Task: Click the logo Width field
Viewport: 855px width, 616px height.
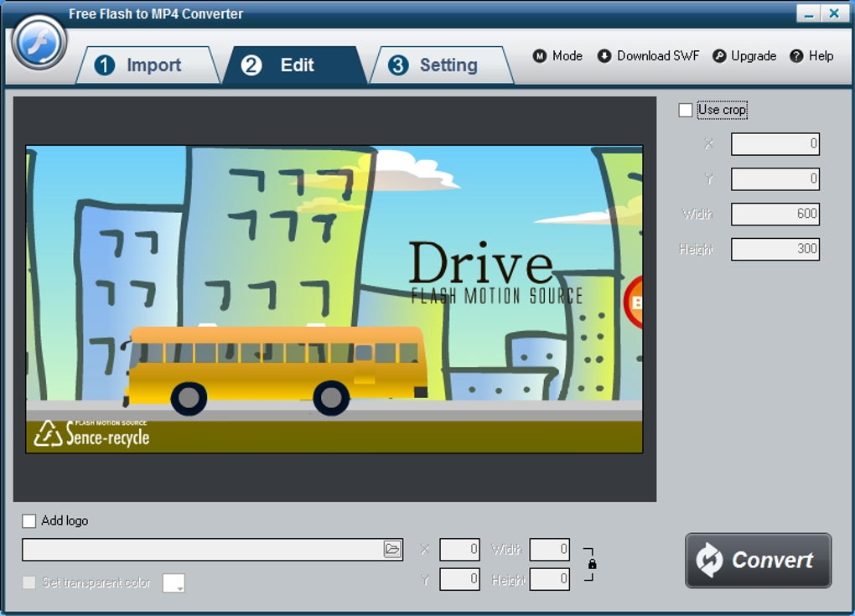Action: point(550,550)
